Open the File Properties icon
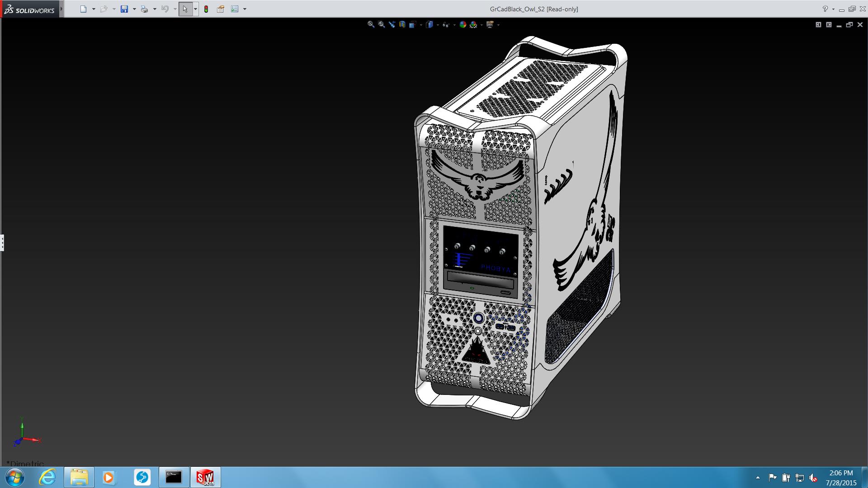 [221, 9]
